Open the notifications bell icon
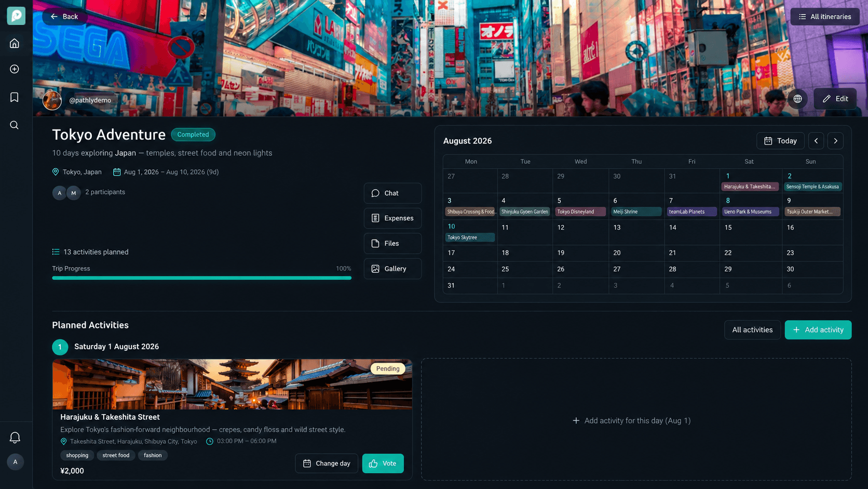The width and height of the screenshot is (868, 489). (x=15, y=438)
